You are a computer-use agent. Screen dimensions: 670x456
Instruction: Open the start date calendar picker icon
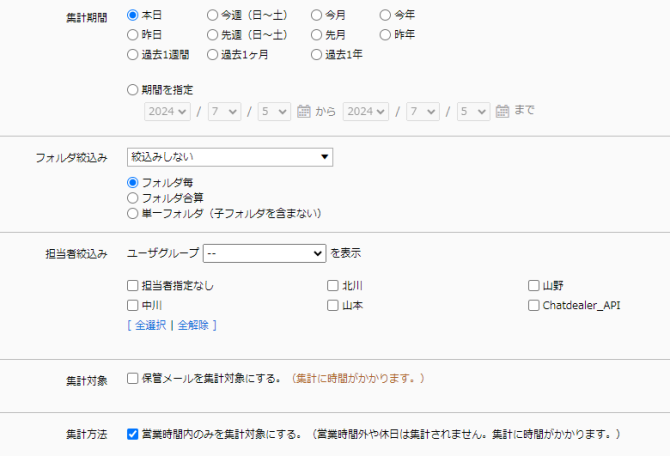point(304,111)
